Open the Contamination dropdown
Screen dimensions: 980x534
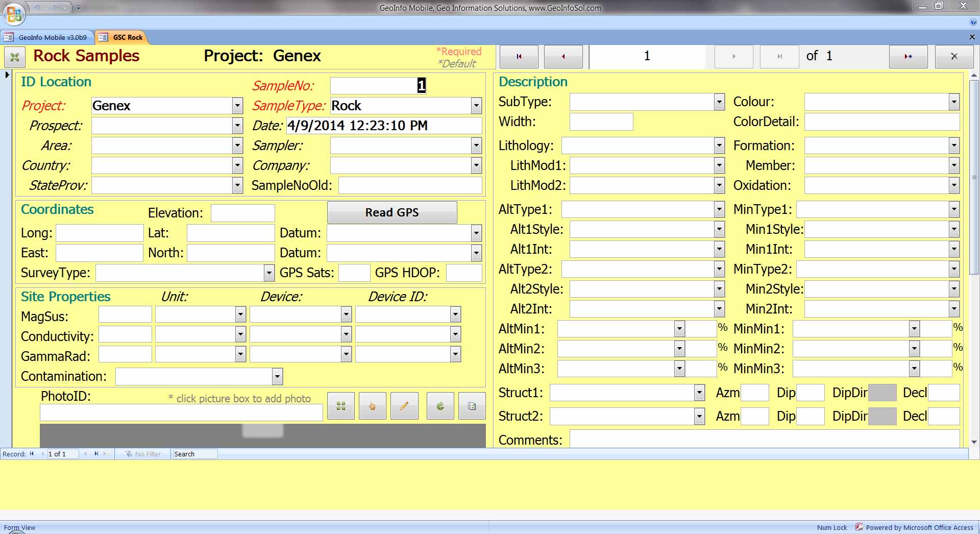(x=277, y=377)
